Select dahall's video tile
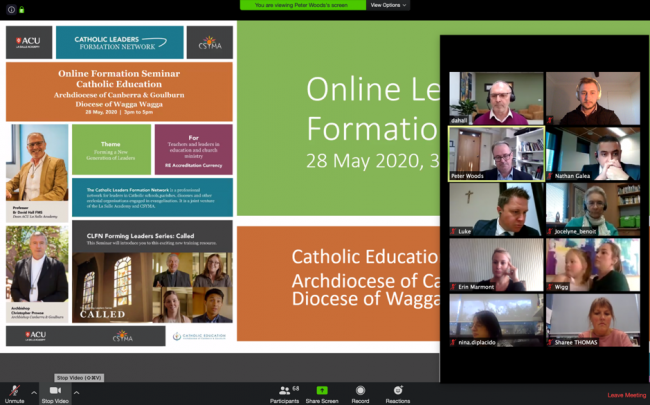 click(496, 98)
